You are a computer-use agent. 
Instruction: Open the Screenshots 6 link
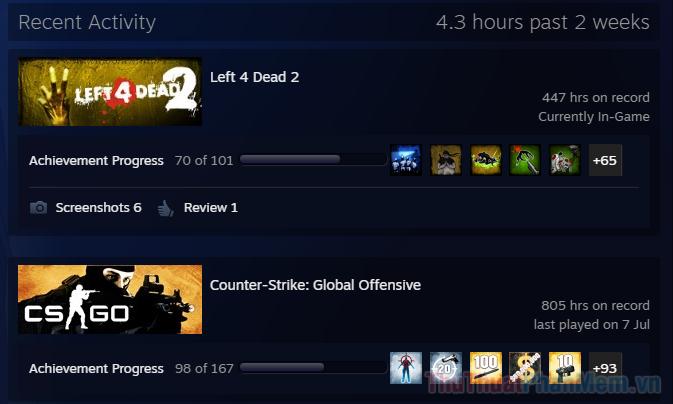(98, 208)
